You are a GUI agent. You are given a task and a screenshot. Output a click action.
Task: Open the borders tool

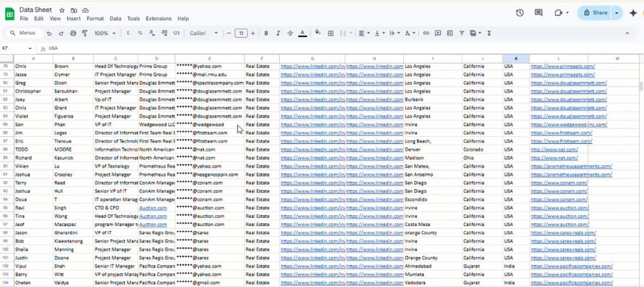tap(330, 33)
